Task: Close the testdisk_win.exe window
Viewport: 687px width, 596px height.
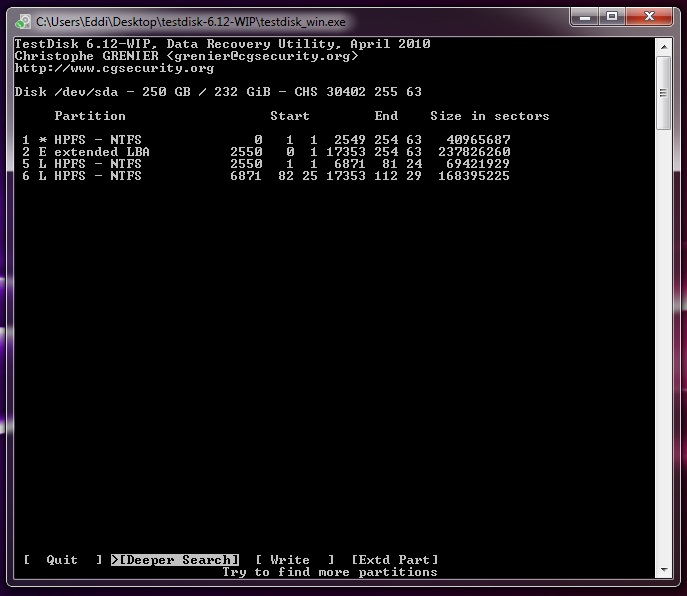Action: pyautogui.click(x=649, y=17)
